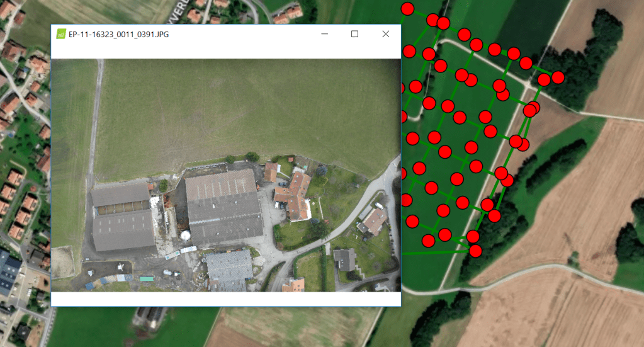Screen dimensions: 644x347
Task: Select the topmost red camera marker on the map
Action: coord(407,9)
